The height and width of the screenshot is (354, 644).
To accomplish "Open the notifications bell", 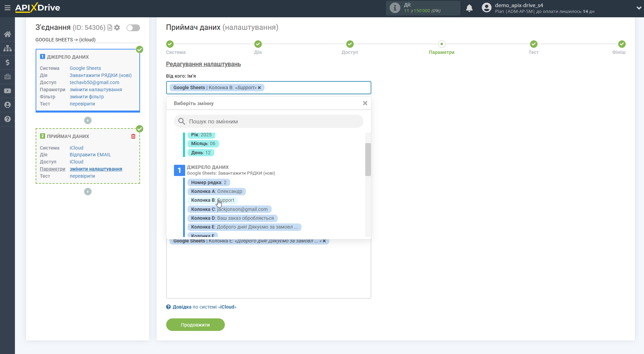I will click(469, 8).
